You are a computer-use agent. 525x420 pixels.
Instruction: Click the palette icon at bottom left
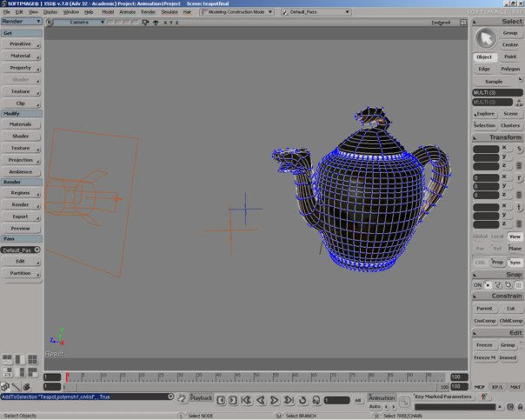point(26,387)
